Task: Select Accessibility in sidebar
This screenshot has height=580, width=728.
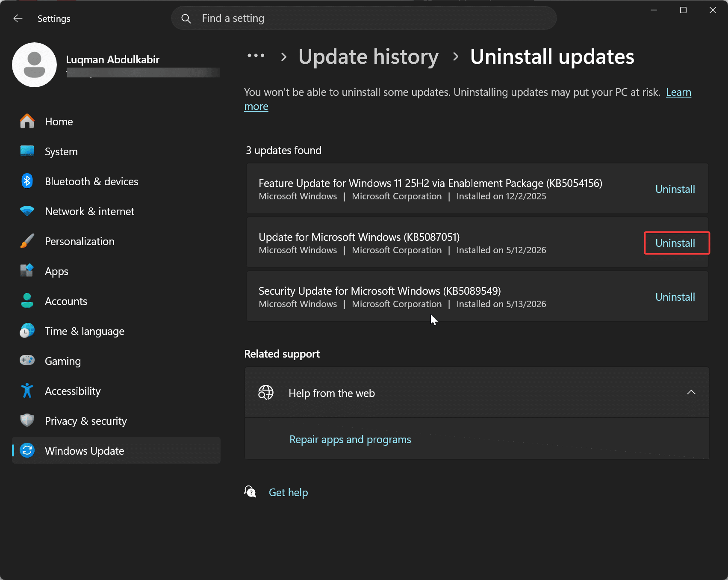Action: coord(116,391)
